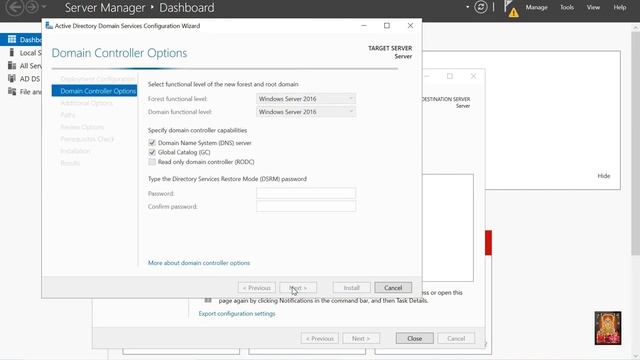Screen dimensions: 640x360
Task: Open dropdown arrow left of refresh icon
Action: (x=467, y=7)
